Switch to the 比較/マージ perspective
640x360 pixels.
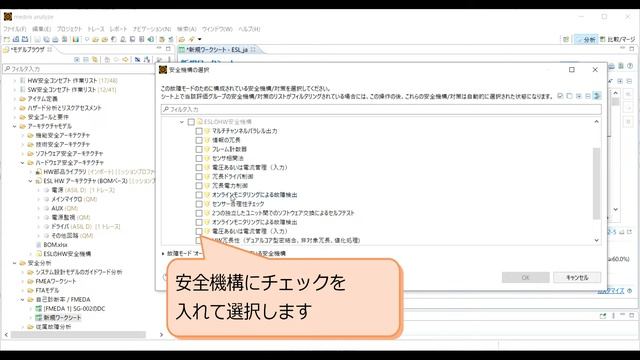[x=618, y=39]
